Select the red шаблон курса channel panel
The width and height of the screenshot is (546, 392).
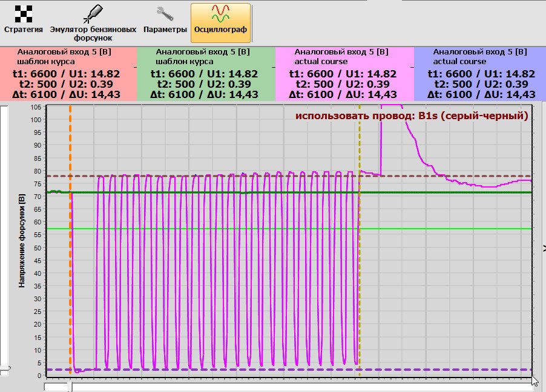pyautogui.click(x=68, y=74)
